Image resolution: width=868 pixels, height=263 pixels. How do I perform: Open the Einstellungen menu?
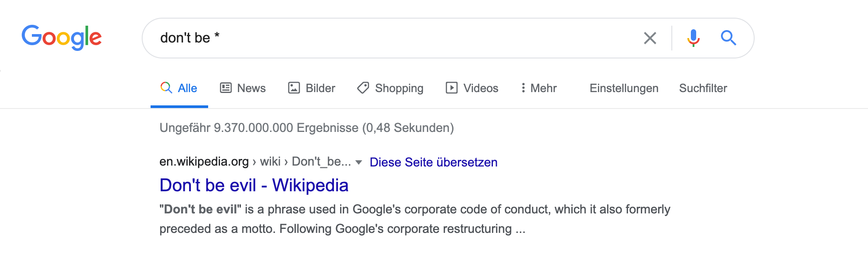click(x=624, y=88)
